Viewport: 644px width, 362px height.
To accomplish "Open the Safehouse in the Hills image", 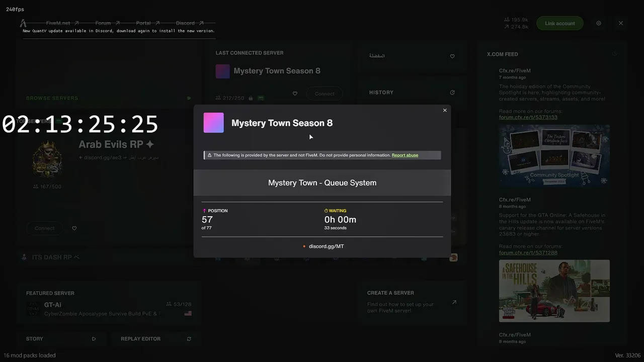I will [x=554, y=291].
